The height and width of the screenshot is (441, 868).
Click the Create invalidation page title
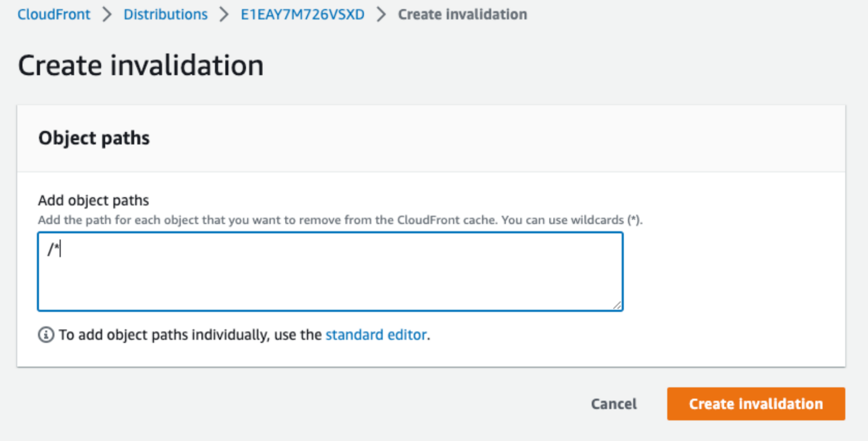point(141,66)
